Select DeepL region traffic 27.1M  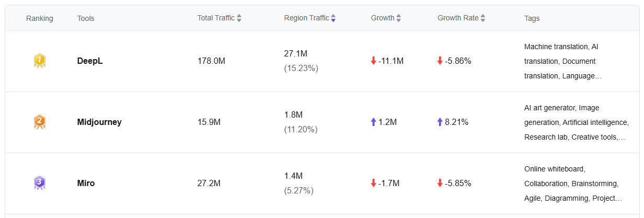[296, 53]
